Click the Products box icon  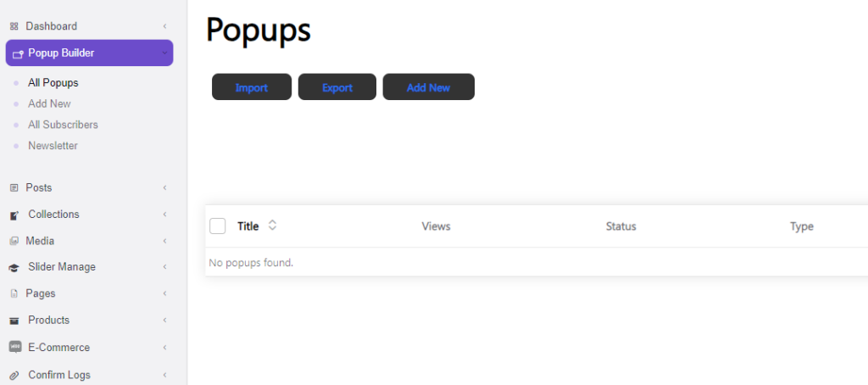pyautogui.click(x=14, y=321)
